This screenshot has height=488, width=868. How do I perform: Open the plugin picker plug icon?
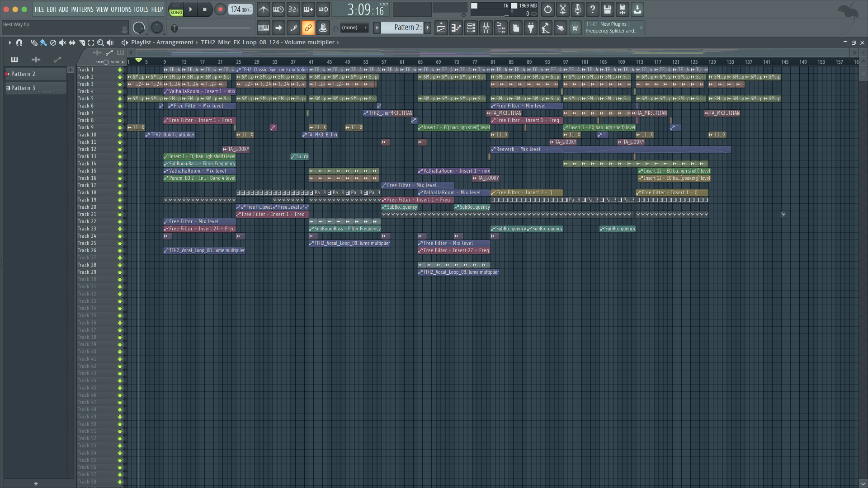tap(531, 28)
